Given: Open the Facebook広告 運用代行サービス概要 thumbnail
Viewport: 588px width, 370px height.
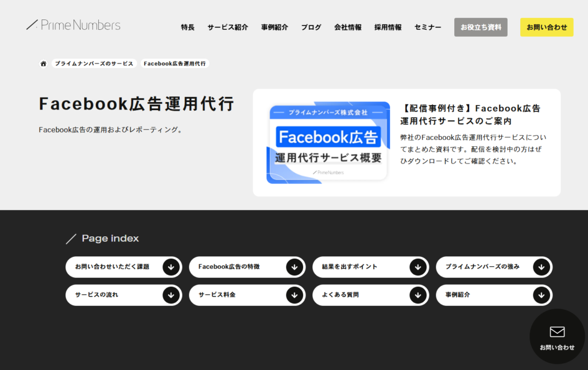Looking at the screenshot, I should pos(328,143).
